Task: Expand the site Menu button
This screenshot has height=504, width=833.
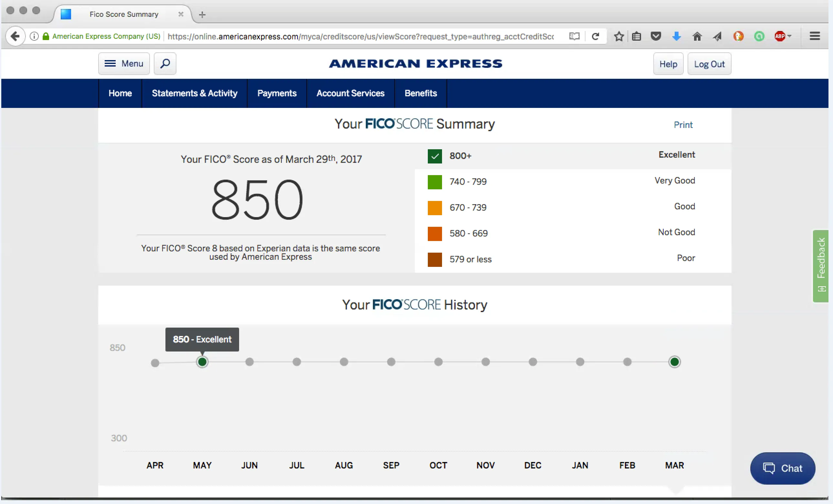Action: point(124,64)
